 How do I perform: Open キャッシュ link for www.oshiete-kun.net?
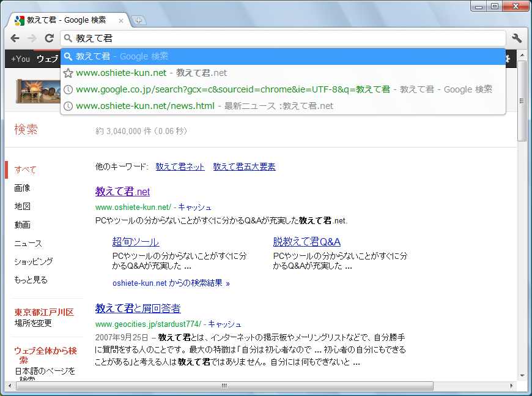[194, 207]
